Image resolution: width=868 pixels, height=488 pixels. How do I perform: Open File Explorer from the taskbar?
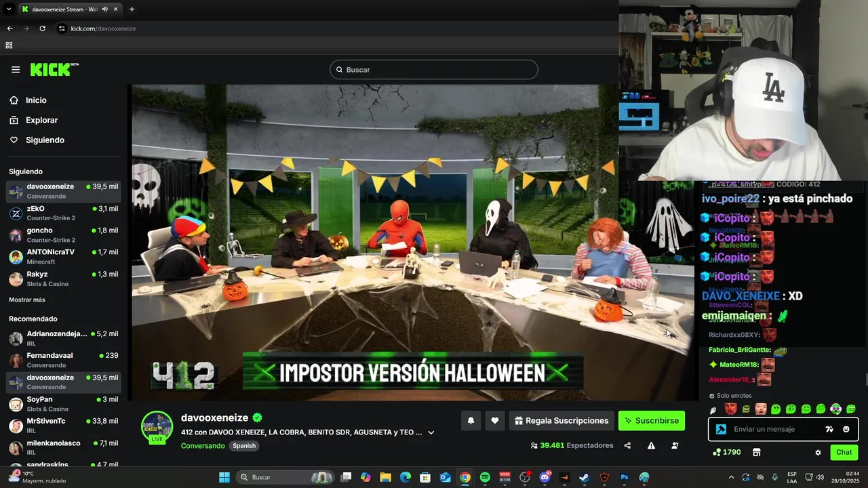tap(385, 477)
